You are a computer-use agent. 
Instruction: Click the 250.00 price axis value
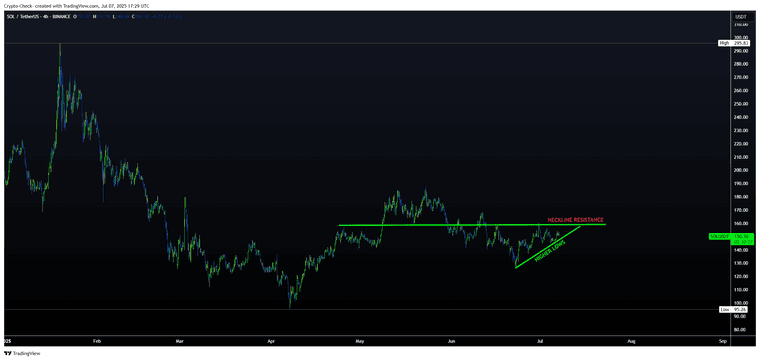click(740, 104)
